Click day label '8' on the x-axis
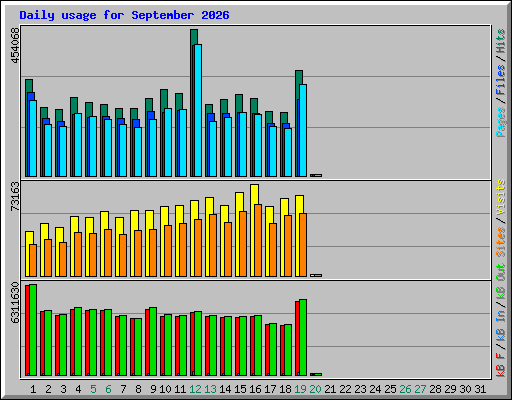Image resolution: width=512 pixels, height=400 pixels. [138, 389]
